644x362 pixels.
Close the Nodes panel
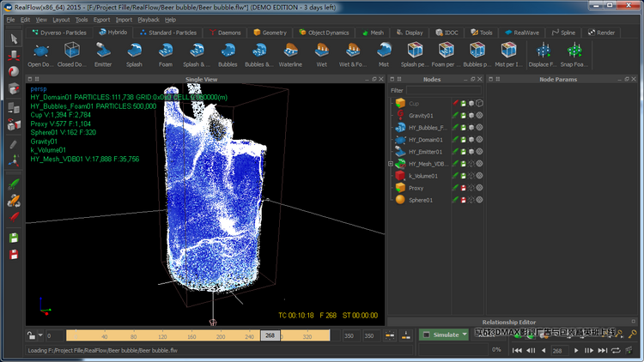tap(479, 79)
